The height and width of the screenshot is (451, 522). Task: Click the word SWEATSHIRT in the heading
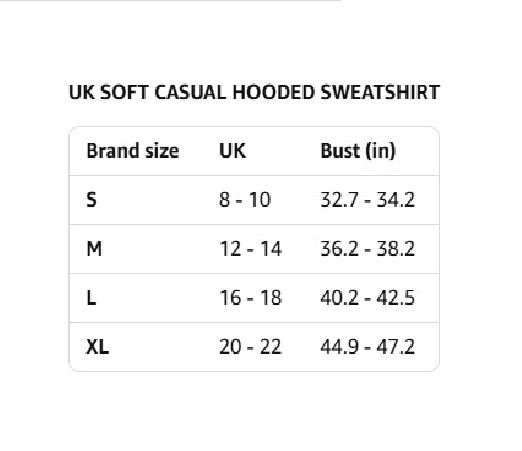(x=380, y=92)
